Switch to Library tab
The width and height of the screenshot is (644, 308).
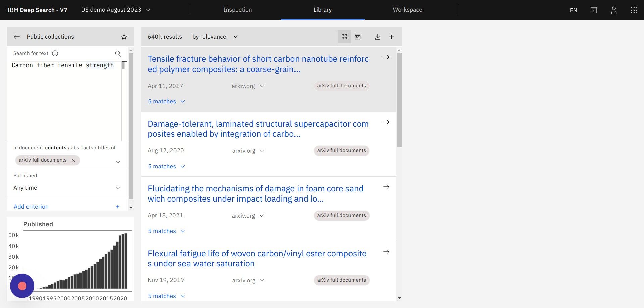click(323, 10)
